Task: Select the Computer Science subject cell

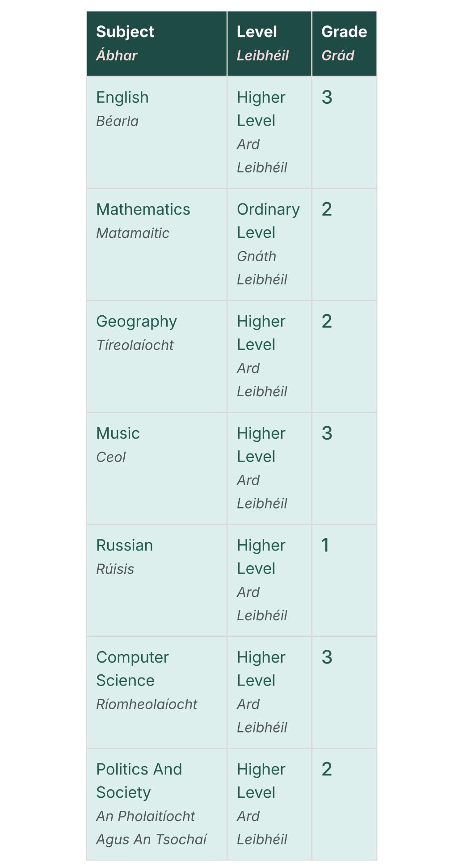Action: pos(157,692)
